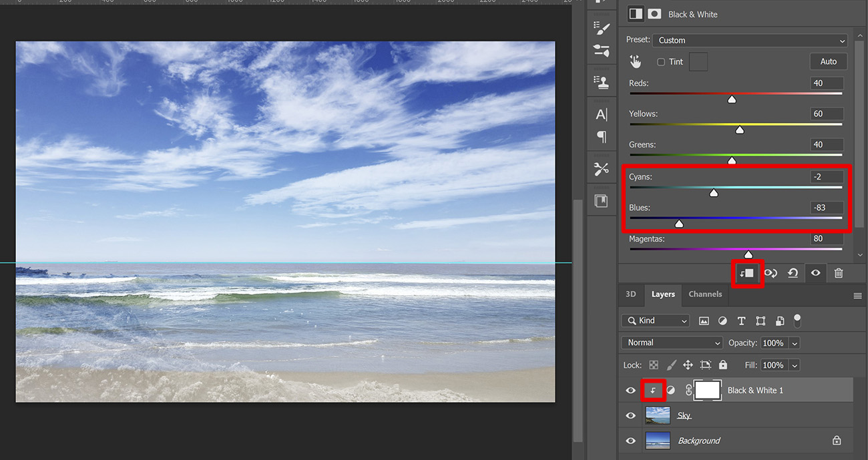Screen dimensions: 868x460
Task: Reset adjustment to defaults icon
Action: [793, 273]
